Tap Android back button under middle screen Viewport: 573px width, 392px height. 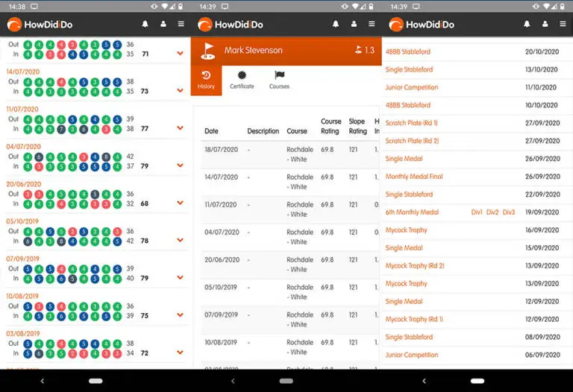233,381
